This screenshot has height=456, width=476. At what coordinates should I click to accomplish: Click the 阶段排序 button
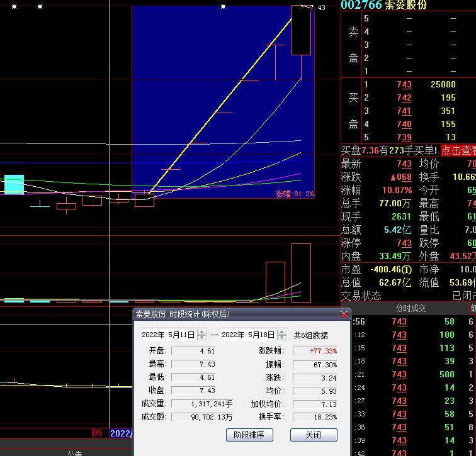point(249,435)
